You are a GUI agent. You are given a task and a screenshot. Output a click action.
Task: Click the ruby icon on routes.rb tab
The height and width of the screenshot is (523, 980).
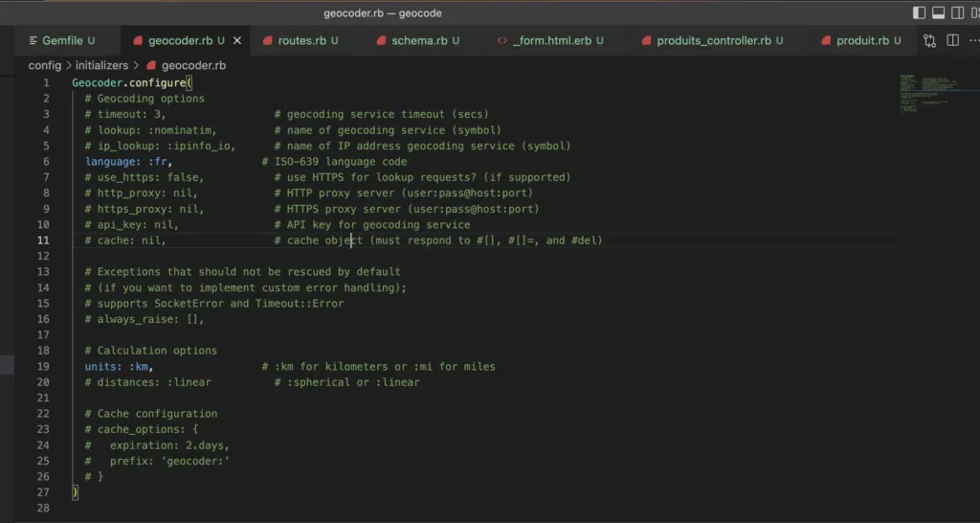(x=268, y=40)
